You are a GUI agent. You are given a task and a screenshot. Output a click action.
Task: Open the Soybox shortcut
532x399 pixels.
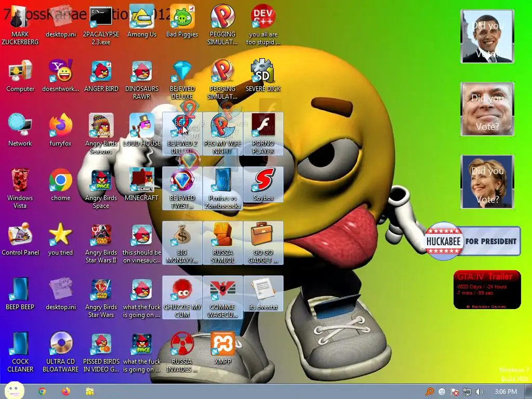263,185
